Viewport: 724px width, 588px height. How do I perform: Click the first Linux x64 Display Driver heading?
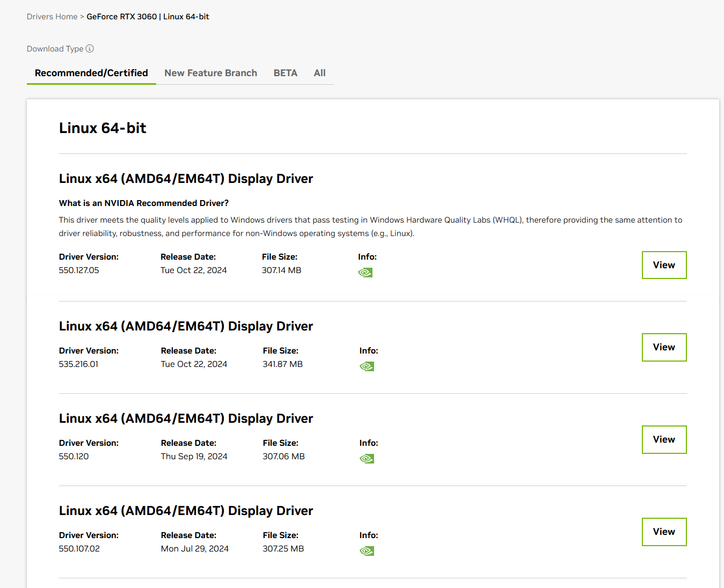pos(186,179)
